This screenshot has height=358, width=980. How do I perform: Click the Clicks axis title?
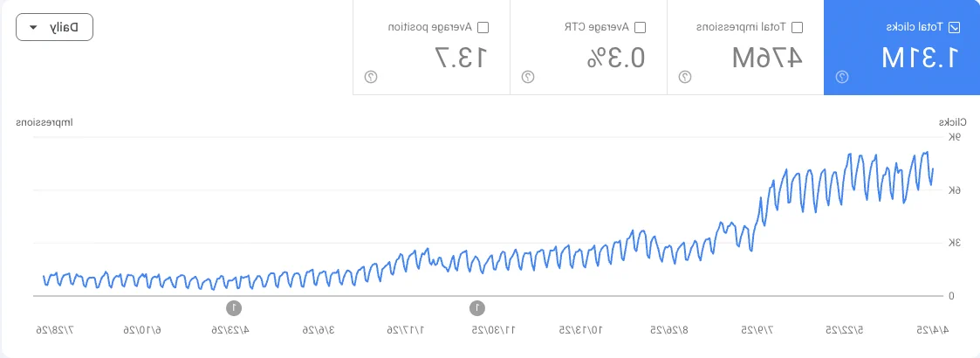tap(952, 121)
